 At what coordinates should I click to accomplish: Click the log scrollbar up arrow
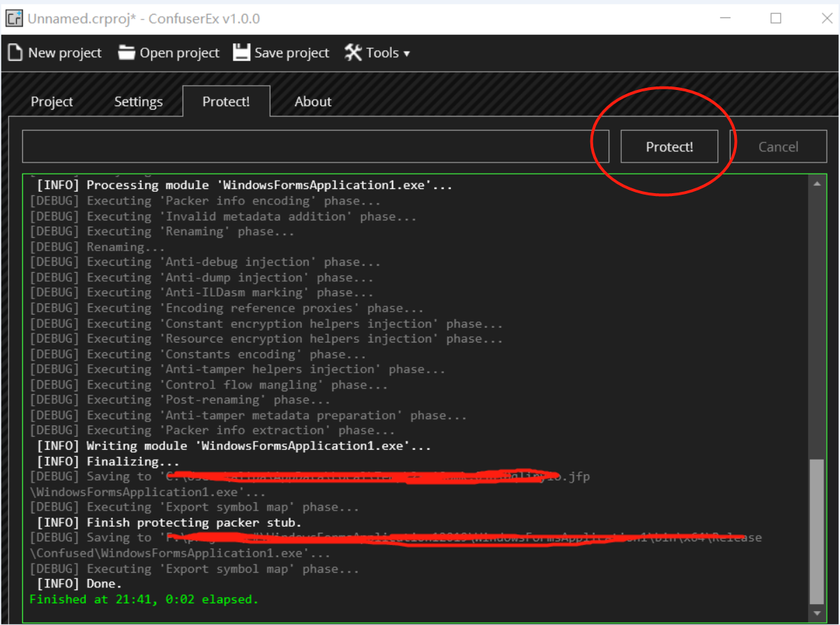point(816,183)
